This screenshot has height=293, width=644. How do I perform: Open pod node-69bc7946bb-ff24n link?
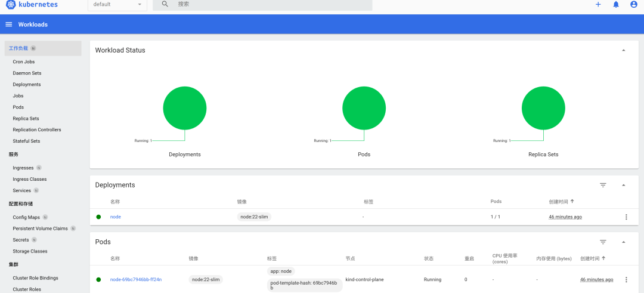[x=135, y=279]
